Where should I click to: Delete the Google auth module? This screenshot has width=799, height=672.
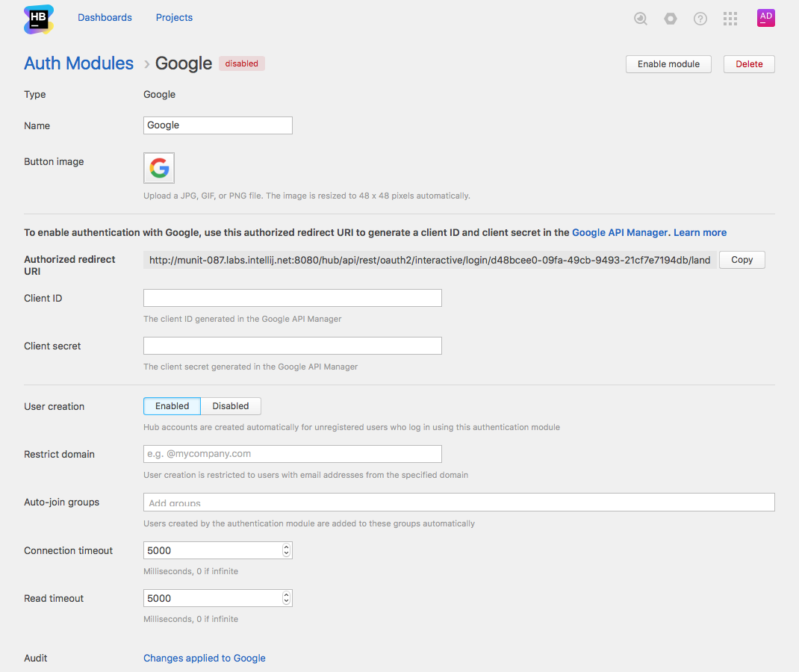[749, 64]
